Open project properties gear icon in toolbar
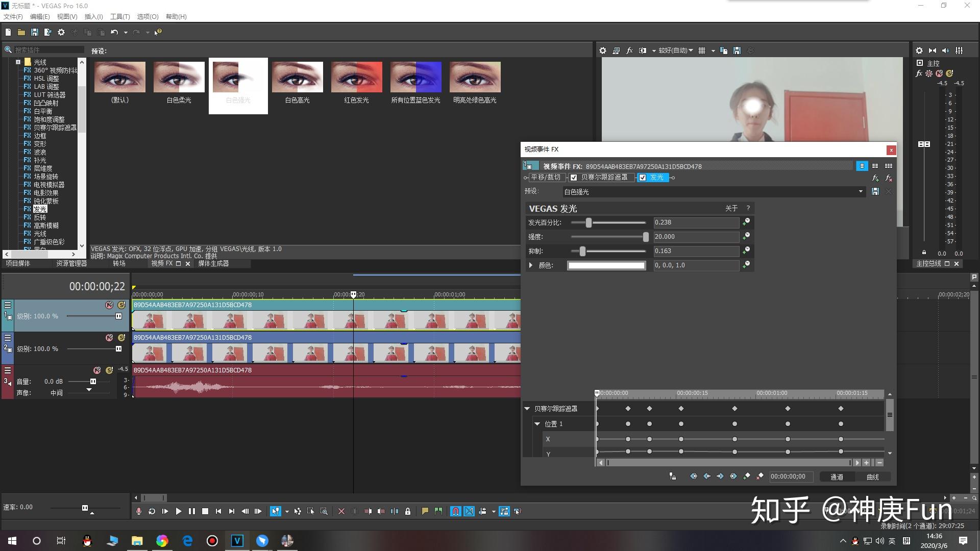Viewport: 980px width, 551px height. [x=61, y=32]
